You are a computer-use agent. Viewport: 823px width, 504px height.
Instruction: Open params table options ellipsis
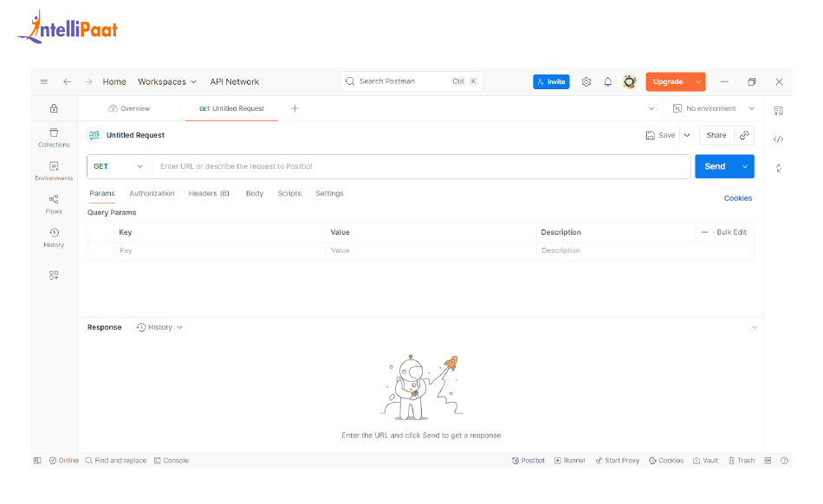[704, 232]
